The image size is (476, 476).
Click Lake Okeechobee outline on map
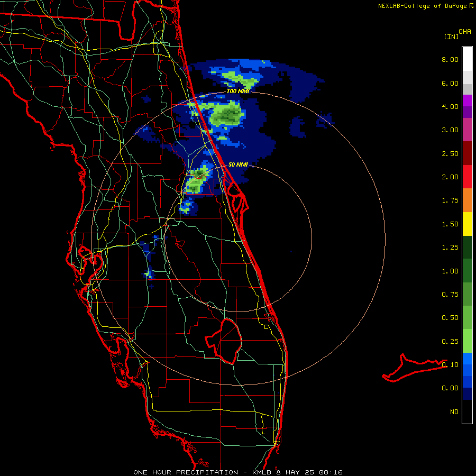(x=224, y=341)
